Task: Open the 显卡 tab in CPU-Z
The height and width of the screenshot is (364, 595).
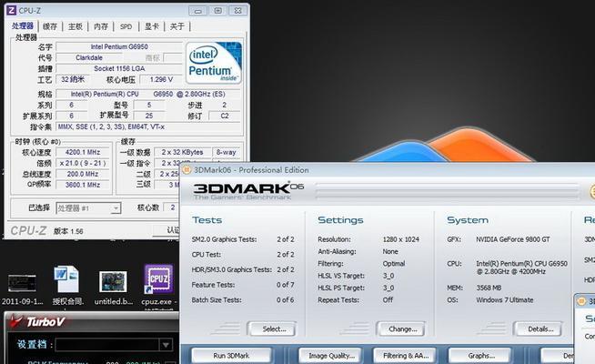Action: tap(152, 26)
